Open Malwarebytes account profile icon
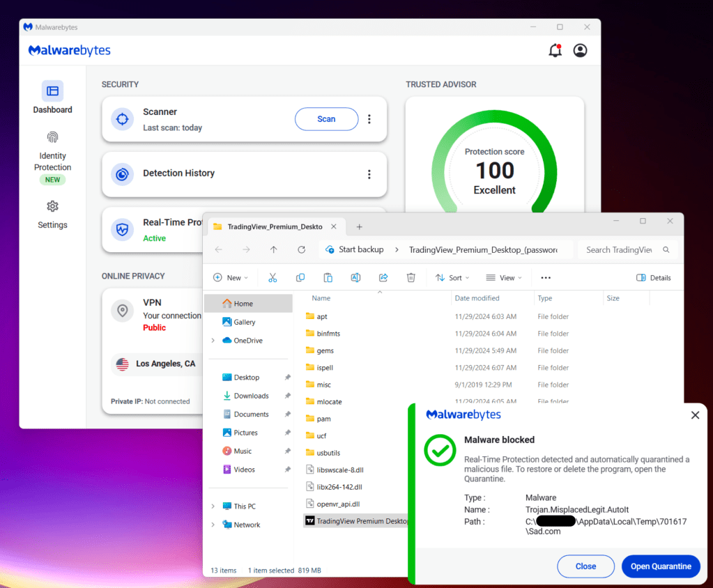This screenshot has height=588, width=713. [580, 50]
